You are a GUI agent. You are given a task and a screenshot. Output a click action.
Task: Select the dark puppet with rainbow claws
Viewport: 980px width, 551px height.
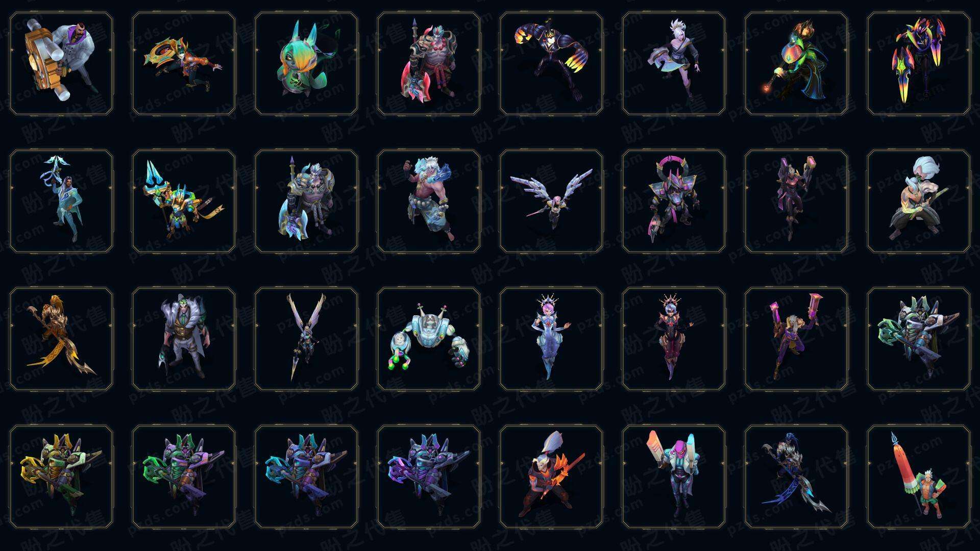pyautogui.click(x=551, y=64)
